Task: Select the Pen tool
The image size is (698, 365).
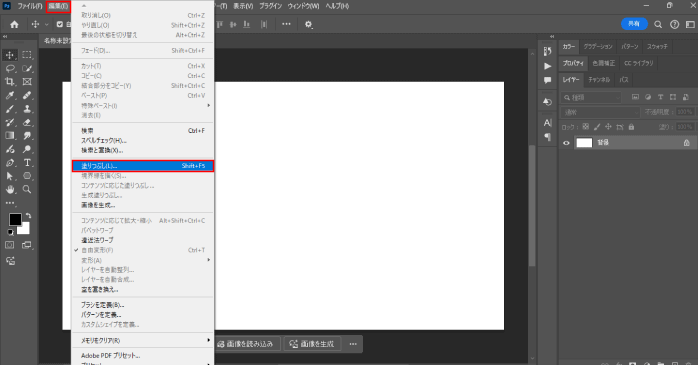Action: click(x=9, y=162)
